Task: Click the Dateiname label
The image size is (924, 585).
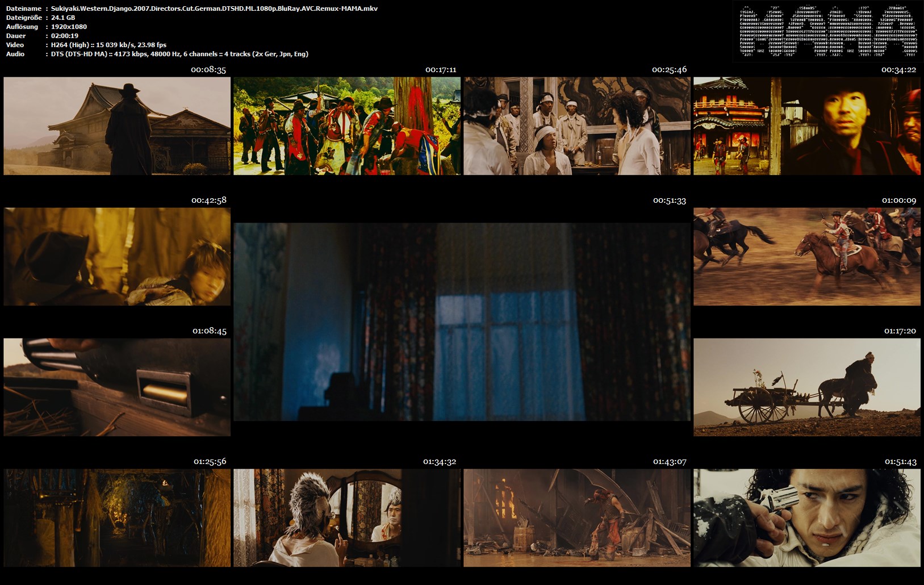Action: point(24,9)
